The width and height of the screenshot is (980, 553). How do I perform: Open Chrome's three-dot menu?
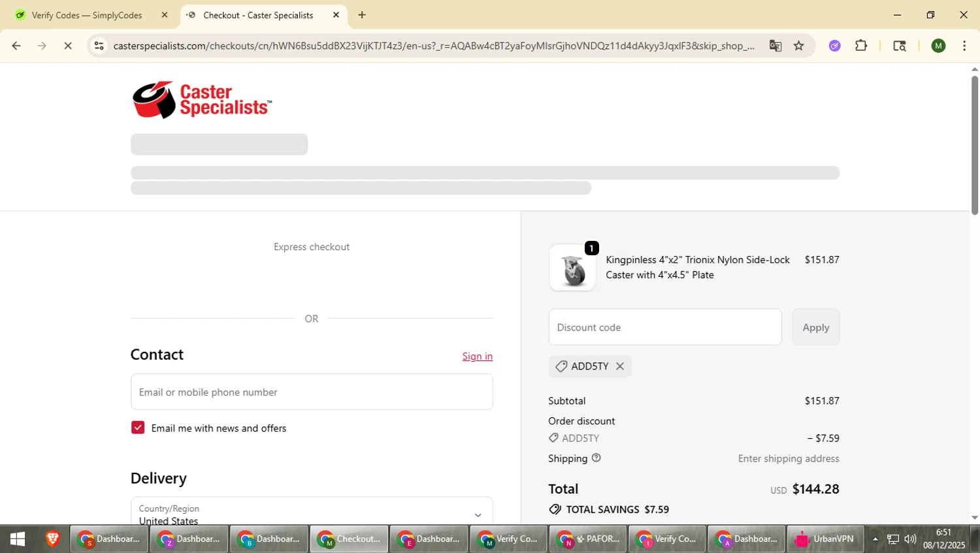pos(964,46)
